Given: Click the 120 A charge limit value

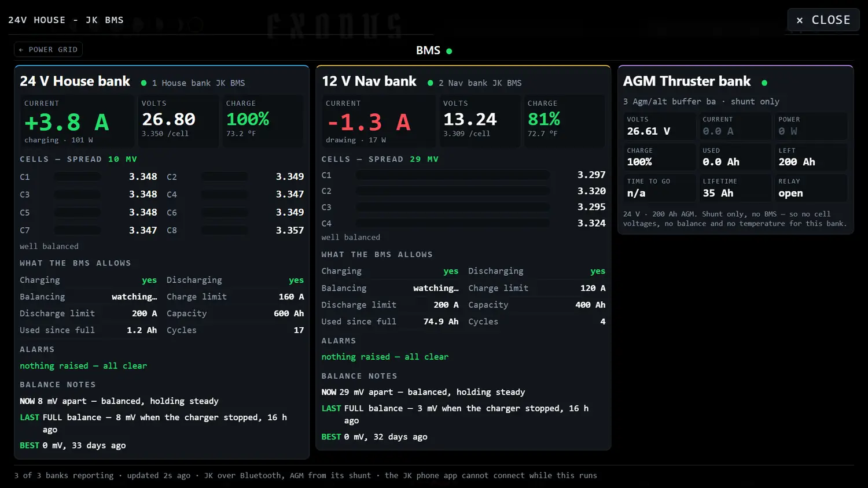Looking at the screenshot, I should point(593,288).
